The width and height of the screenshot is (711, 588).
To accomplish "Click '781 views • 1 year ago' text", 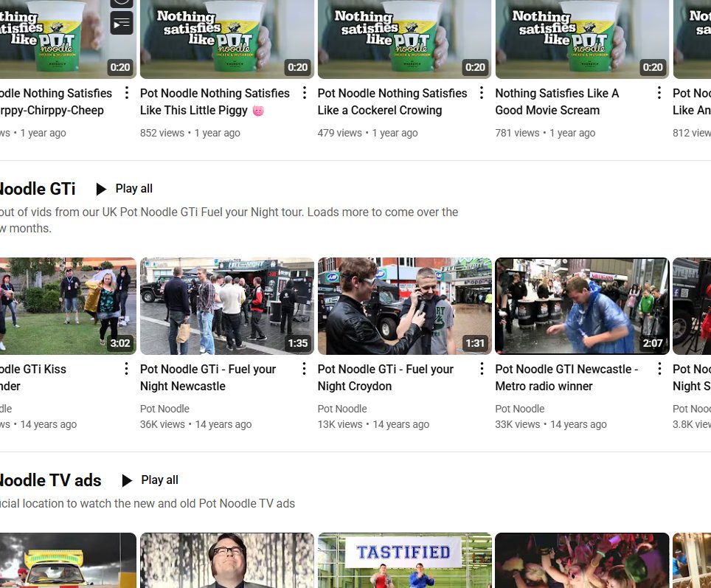I will click(545, 133).
